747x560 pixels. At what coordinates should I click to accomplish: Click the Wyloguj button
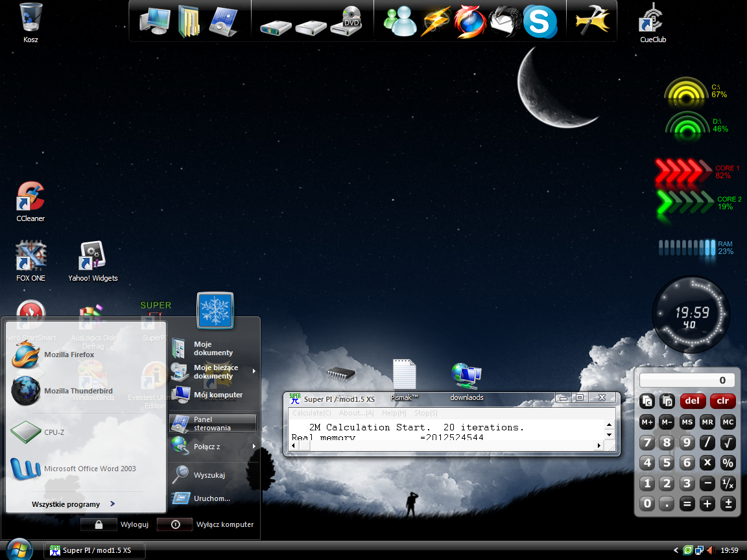(115, 524)
